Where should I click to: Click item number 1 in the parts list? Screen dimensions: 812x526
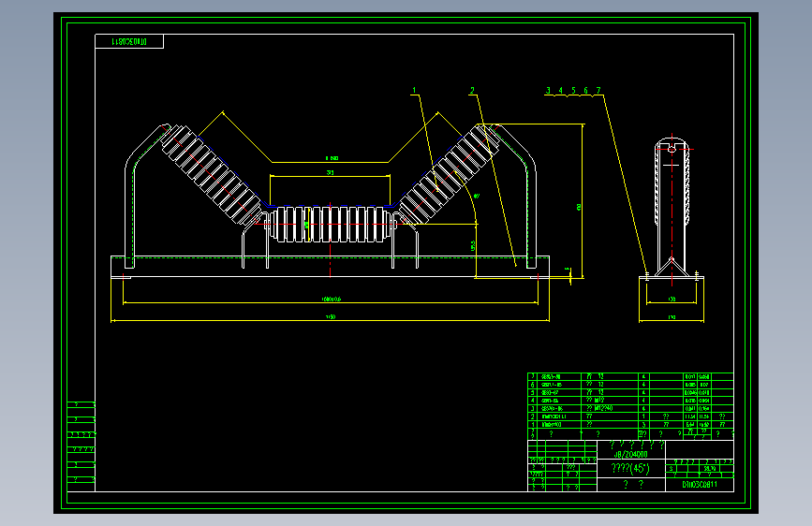pos(532,424)
